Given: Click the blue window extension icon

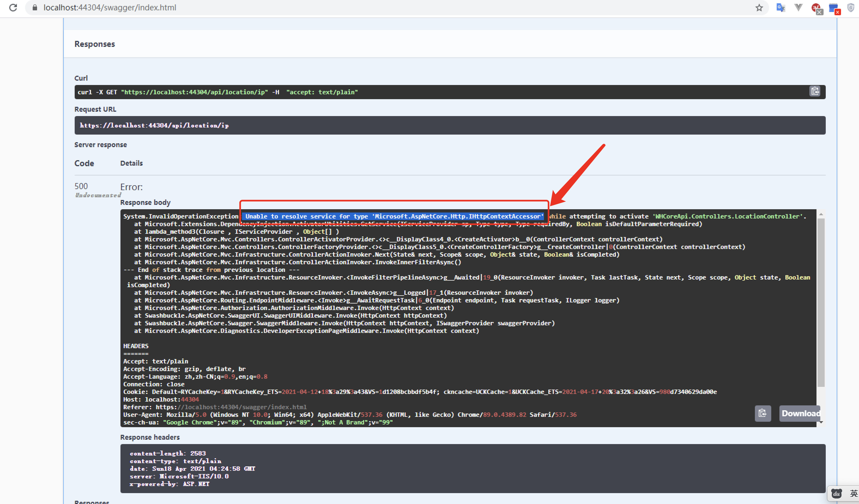Looking at the screenshot, I should (834, 8).
